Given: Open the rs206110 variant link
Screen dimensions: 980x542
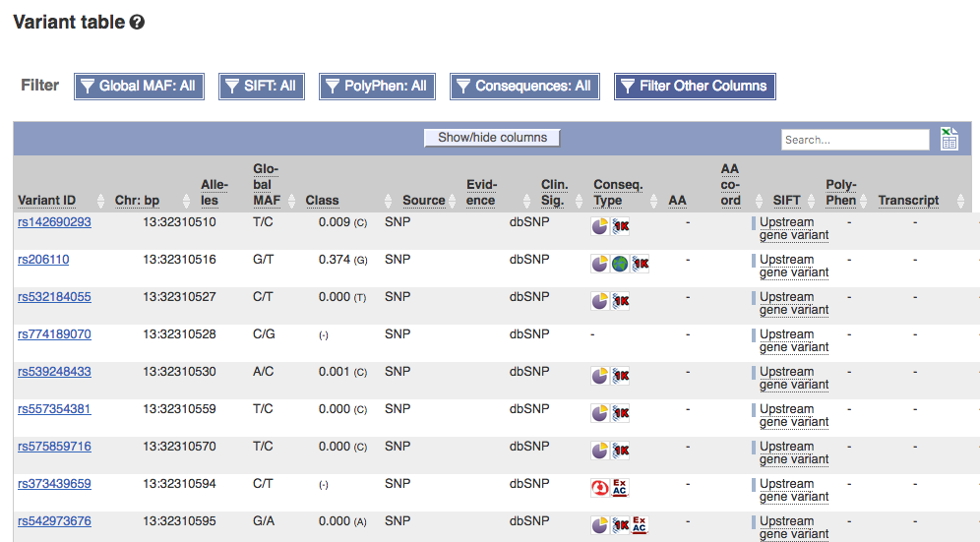Looking at the screenshot, I should (x=43, y=260).
